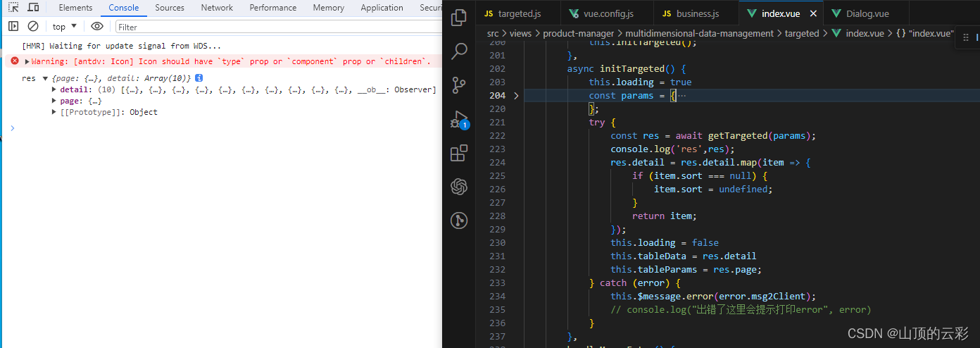Click views in the breadcrumb
Image resolution: width=980 pixels, height=348 pixels.
(x=520, y=33)
